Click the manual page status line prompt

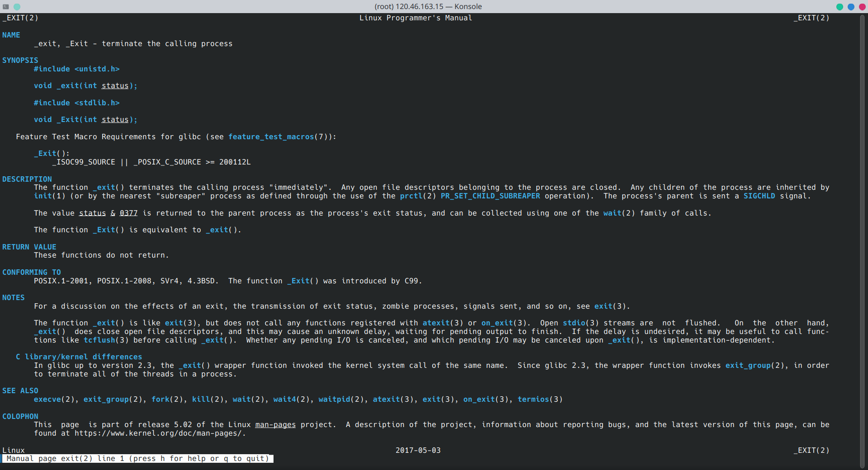point(137,459)
